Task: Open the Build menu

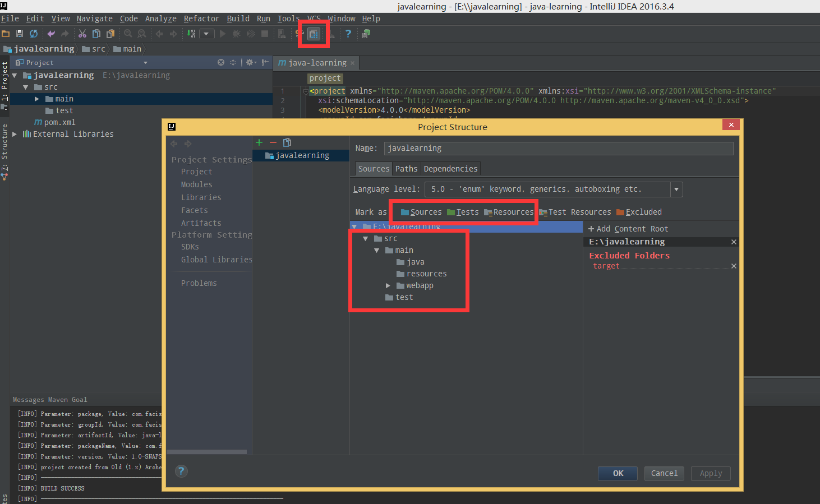Action: coord(238,19)
